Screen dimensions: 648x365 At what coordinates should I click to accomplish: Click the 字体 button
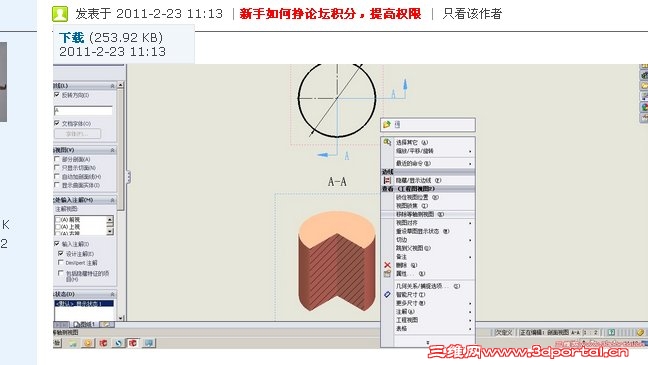click(x=77, y=134)
